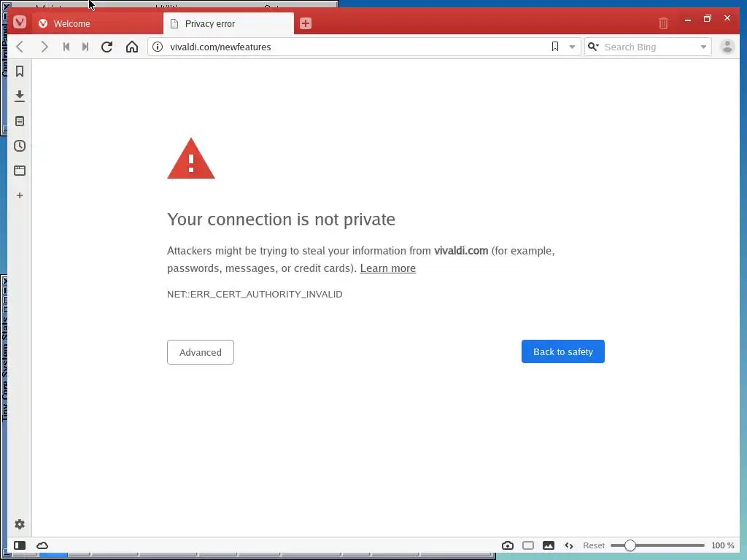Click the 100 % zoom value
Image resolution: width=747 pixels, height=560 pixels.
[x=723, y=545]
